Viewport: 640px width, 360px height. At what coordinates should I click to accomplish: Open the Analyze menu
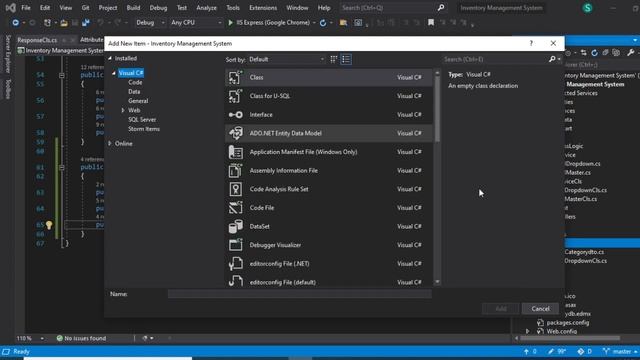(x=207, y=8)
